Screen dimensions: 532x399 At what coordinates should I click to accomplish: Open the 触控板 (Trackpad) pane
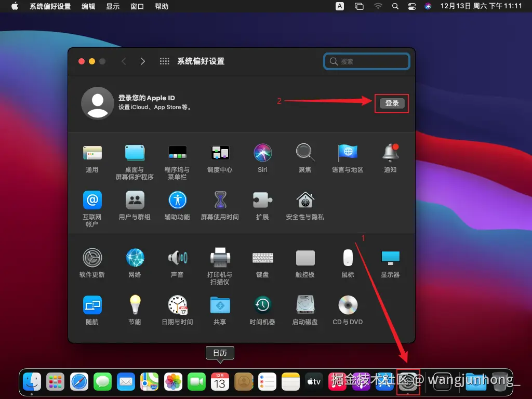(x=305, y=258)
